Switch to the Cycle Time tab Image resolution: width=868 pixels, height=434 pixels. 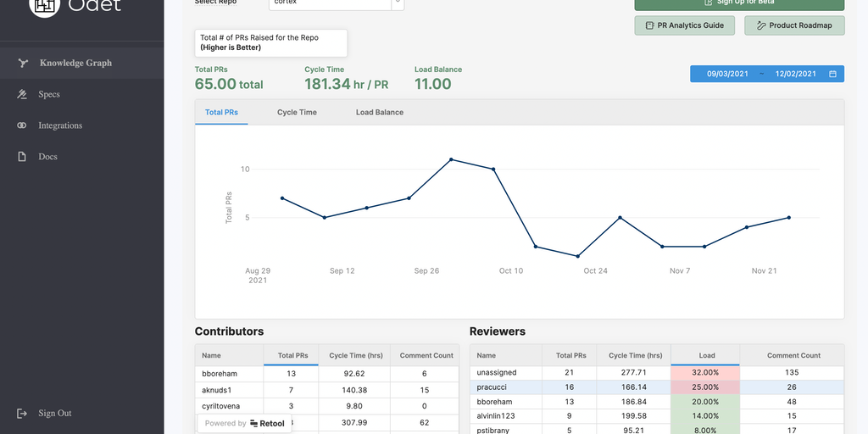(297, 112)
